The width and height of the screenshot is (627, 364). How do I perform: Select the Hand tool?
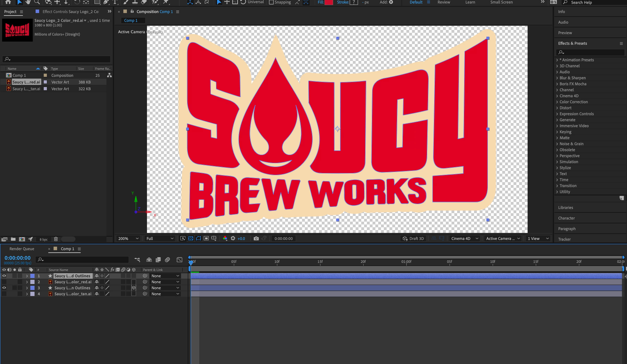[x=28, y=2]
